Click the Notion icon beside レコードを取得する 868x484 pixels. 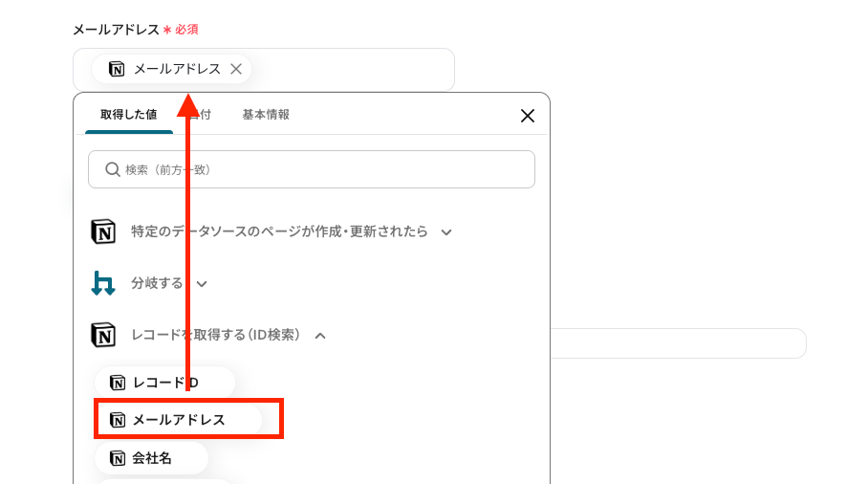coord(103,335)
